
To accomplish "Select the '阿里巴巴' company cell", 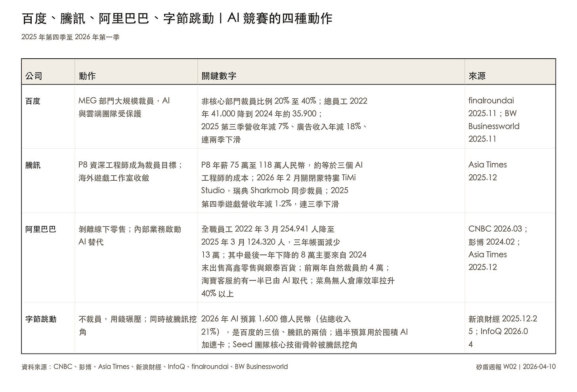I will (x=48, y=258).
